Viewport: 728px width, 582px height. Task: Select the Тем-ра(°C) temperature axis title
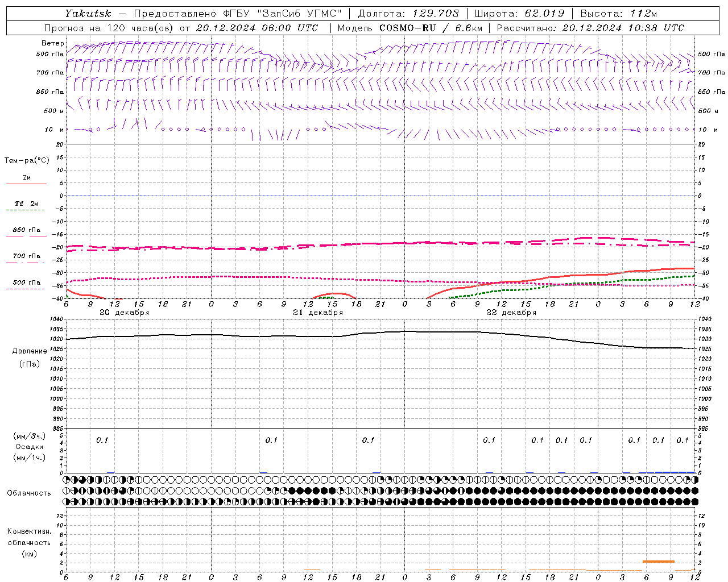pos(27,161)
